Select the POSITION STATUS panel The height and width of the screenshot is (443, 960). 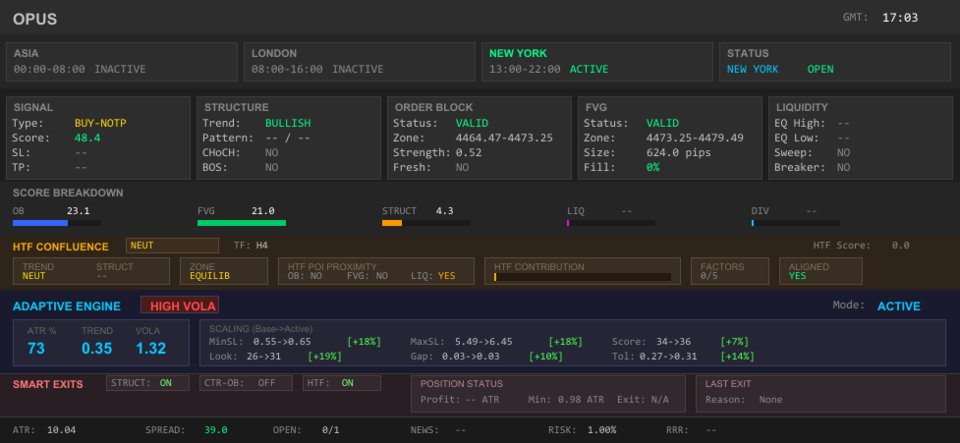pyautogui.click(x=548, y=393)
